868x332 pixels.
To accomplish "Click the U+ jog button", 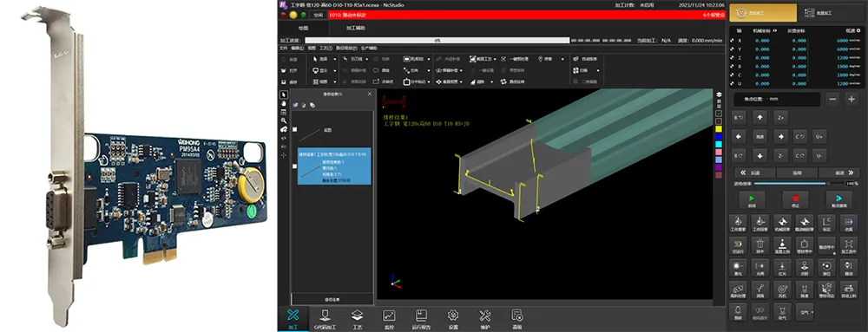I will pos(819,136).
